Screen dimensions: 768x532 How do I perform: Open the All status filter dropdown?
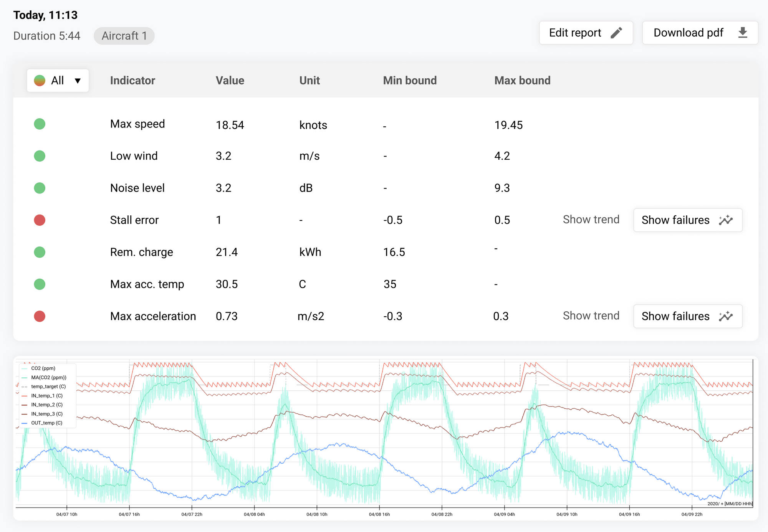(x=58, y=80)
